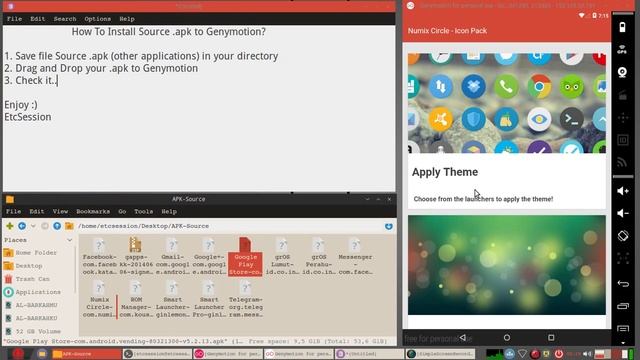Screen dimensions: 640x360
Task: Click taskbar volume speaker icon
Action: click(x=587, y=354)
